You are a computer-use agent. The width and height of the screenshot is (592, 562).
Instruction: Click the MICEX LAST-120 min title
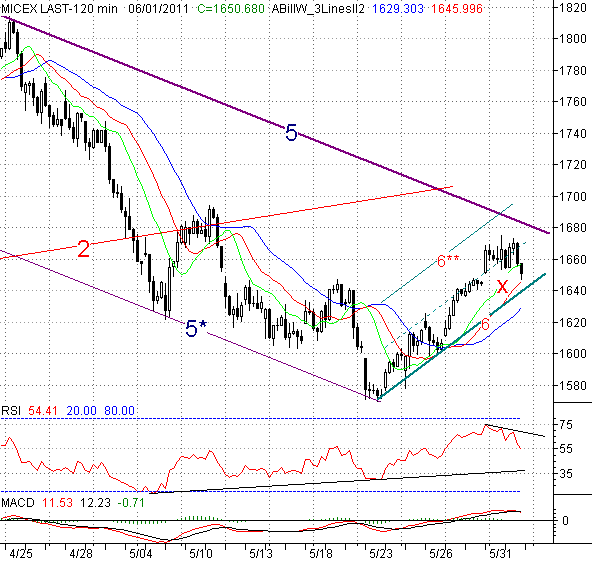[59, 8]
